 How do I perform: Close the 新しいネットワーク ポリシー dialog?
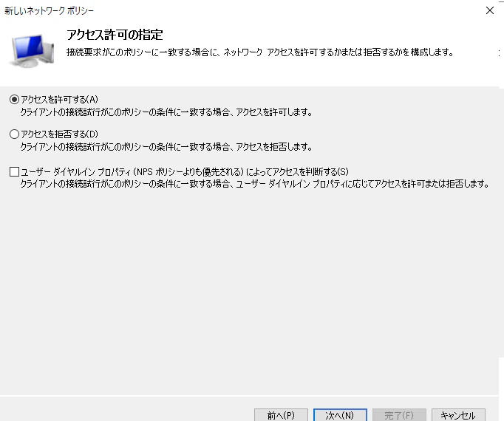490,10
